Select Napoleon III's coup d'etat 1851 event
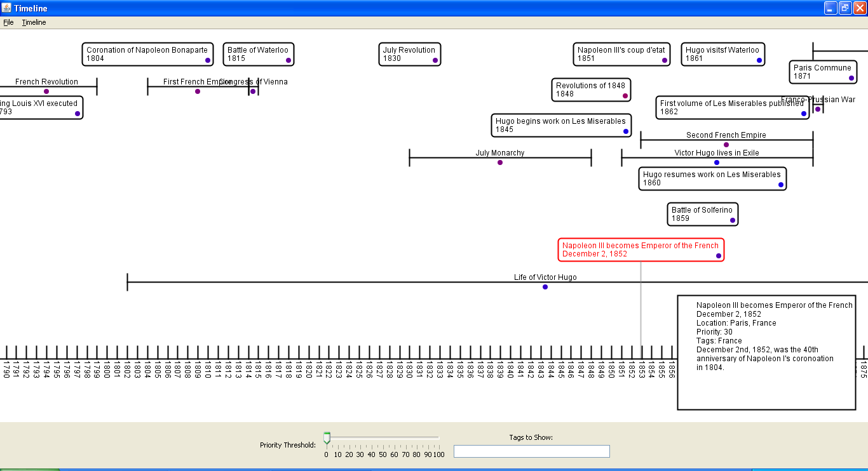 [x=621, y=55]
